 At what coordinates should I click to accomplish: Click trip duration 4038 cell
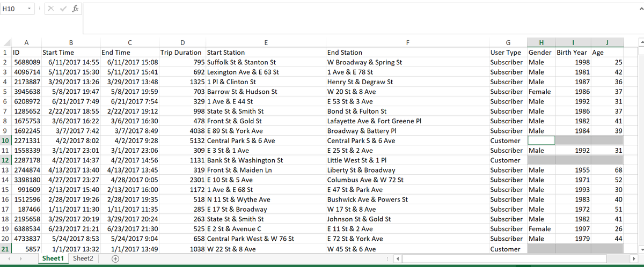[182, 131]
